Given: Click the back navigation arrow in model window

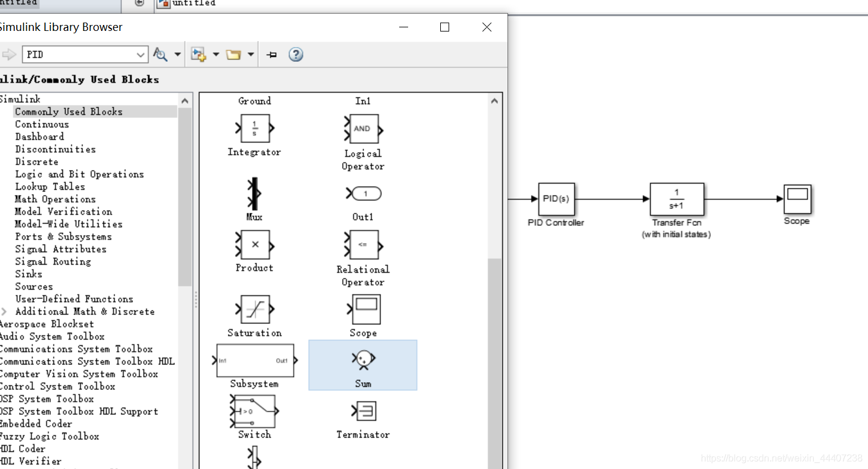Looking at the screenshot, I should click(x=139, y=3).
